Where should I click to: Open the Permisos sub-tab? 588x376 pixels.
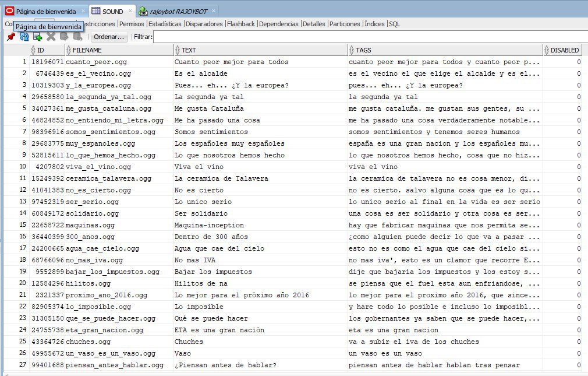132,24
